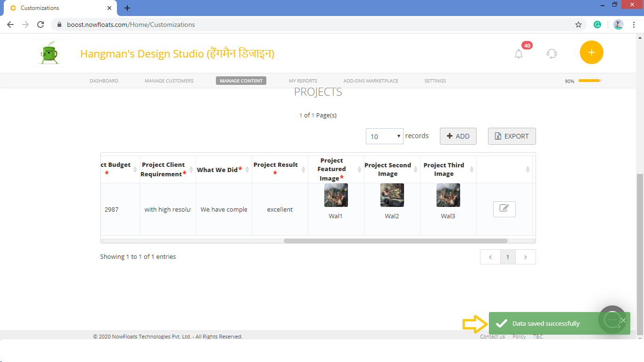Open Manage Customers menu
Screen dimensions: 644x362
tap(169, 81)
